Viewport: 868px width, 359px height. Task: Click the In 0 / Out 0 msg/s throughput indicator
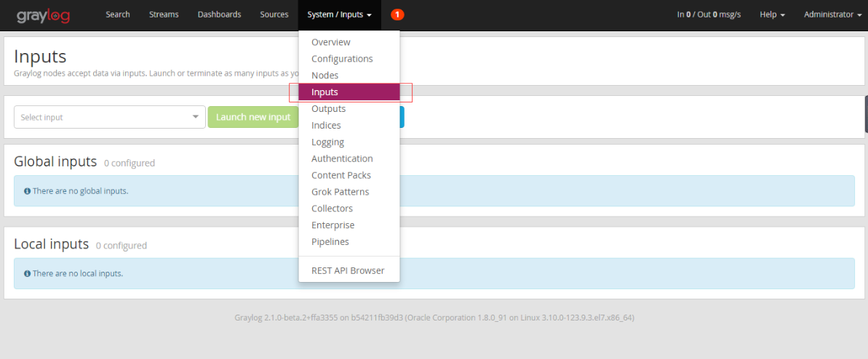pos(709,15)
